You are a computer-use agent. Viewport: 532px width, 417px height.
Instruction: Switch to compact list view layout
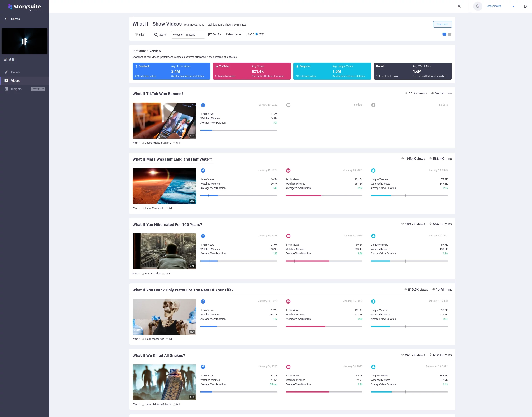pyautogui.click(x=449, y=34)
